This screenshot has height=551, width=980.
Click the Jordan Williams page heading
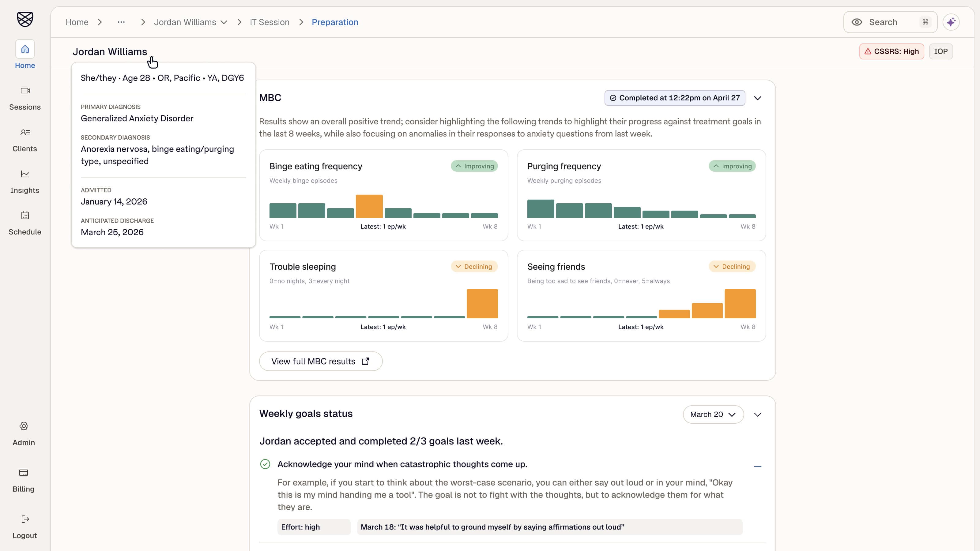[x=110, y=52]
